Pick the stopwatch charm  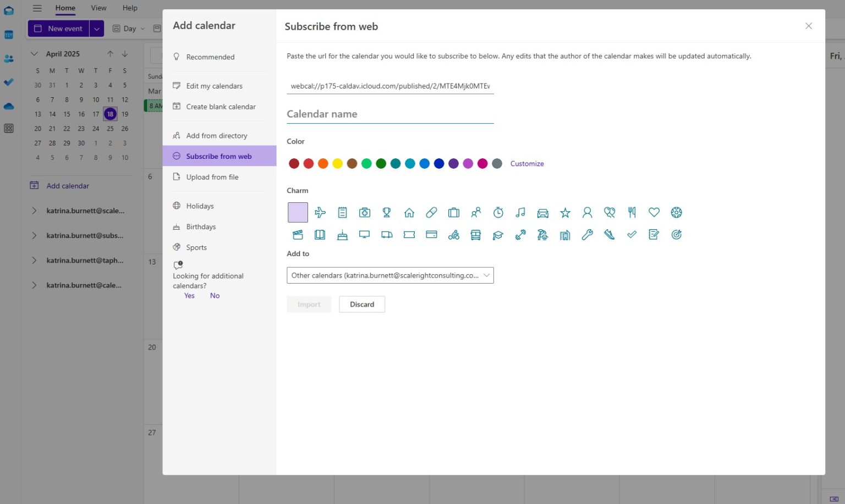[498, 212]
